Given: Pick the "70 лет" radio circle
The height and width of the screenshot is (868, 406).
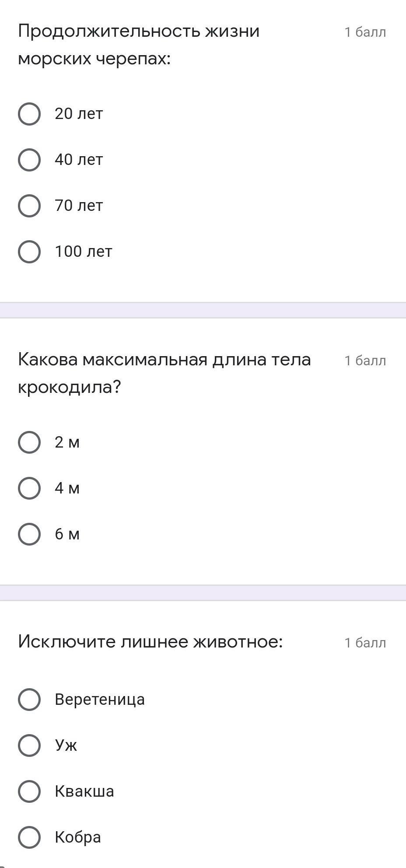Looking at the screenshot, I should point(29,206).
